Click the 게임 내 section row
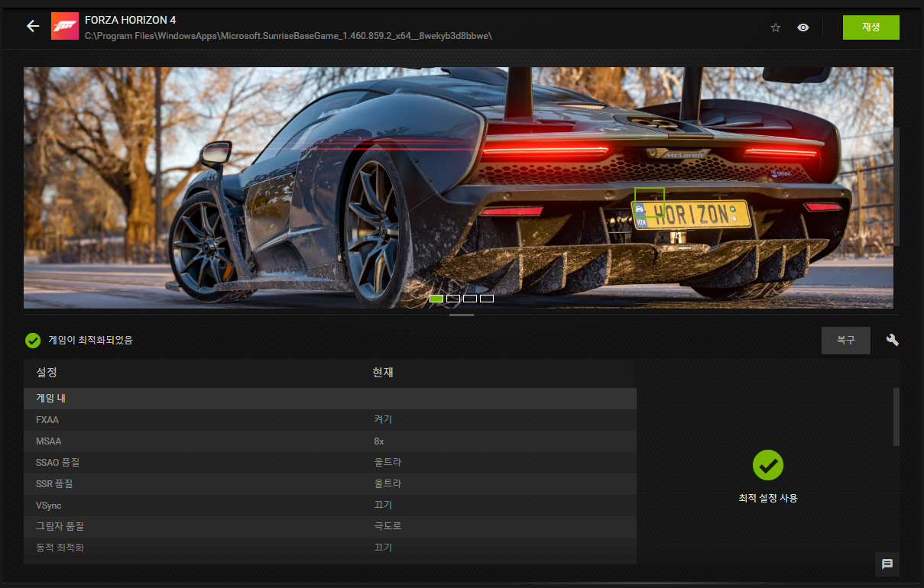This screenshot has width=924, height=588. (330, 399)
